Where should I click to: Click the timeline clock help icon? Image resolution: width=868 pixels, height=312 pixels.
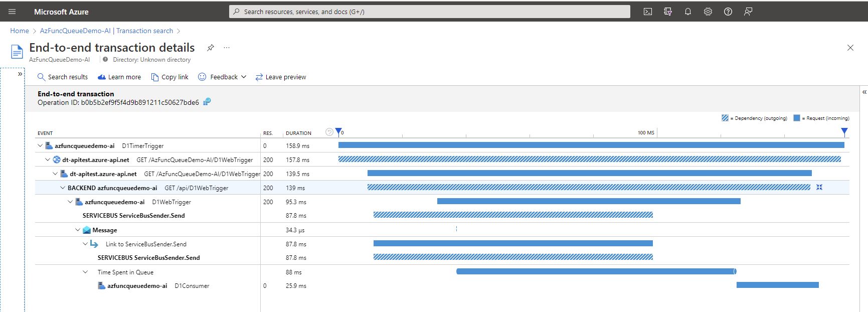point(329,132)
